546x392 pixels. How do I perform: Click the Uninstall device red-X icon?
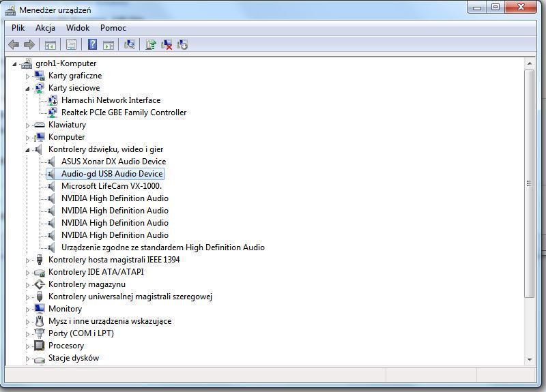[x=167, y=44]
